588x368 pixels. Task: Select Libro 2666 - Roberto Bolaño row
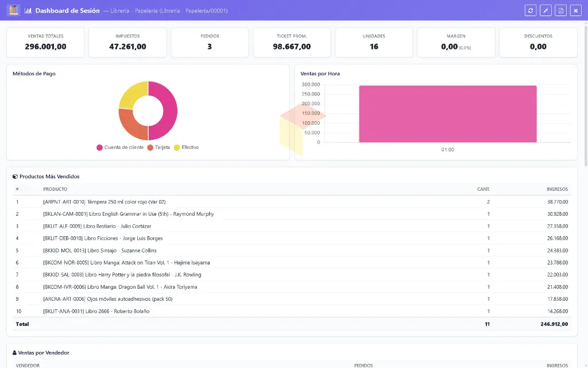pos(292,311)
